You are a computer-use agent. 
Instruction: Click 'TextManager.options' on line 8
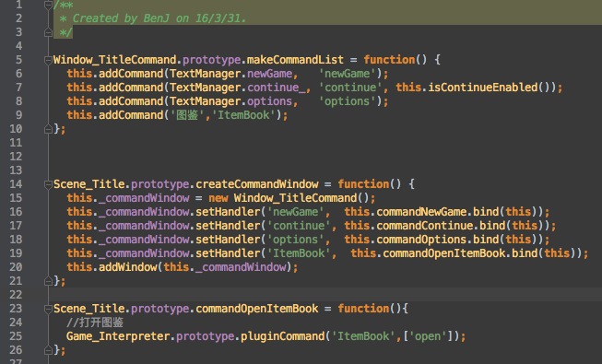[231, 101]
